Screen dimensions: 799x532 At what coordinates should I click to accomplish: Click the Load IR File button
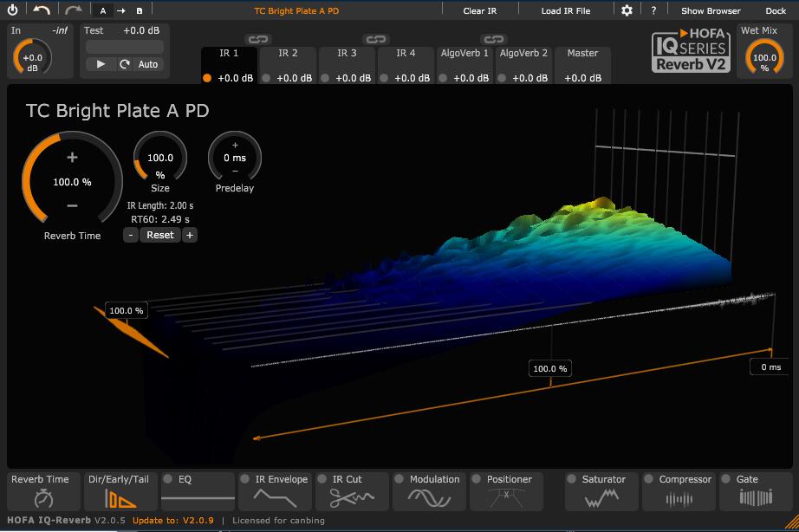pyautogui.click(x=566, y=10)
